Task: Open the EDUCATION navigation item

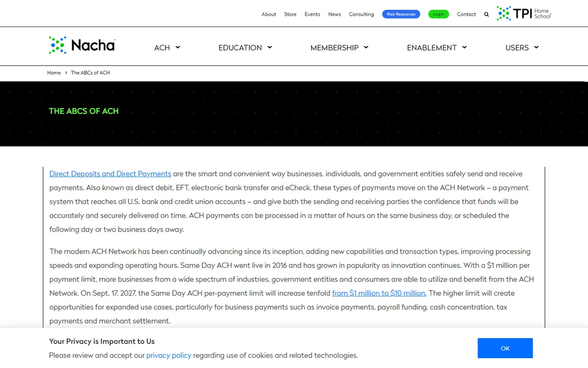Action: (240, 48)
